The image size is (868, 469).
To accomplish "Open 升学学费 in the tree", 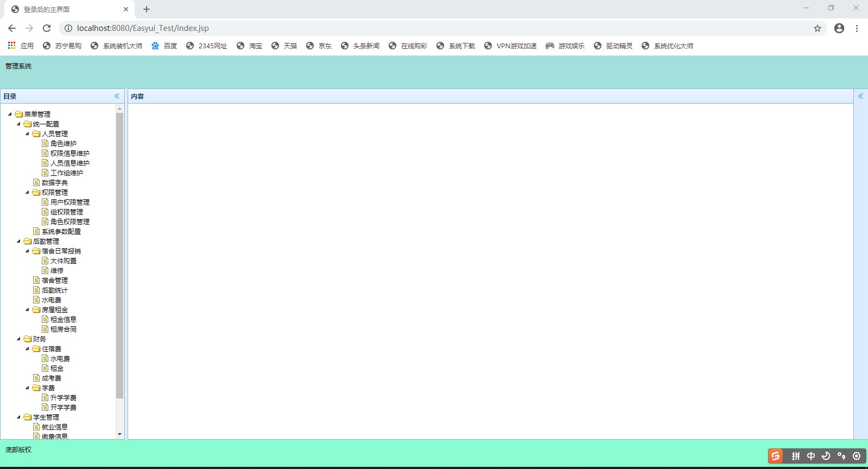I will (x=64, y=397).
